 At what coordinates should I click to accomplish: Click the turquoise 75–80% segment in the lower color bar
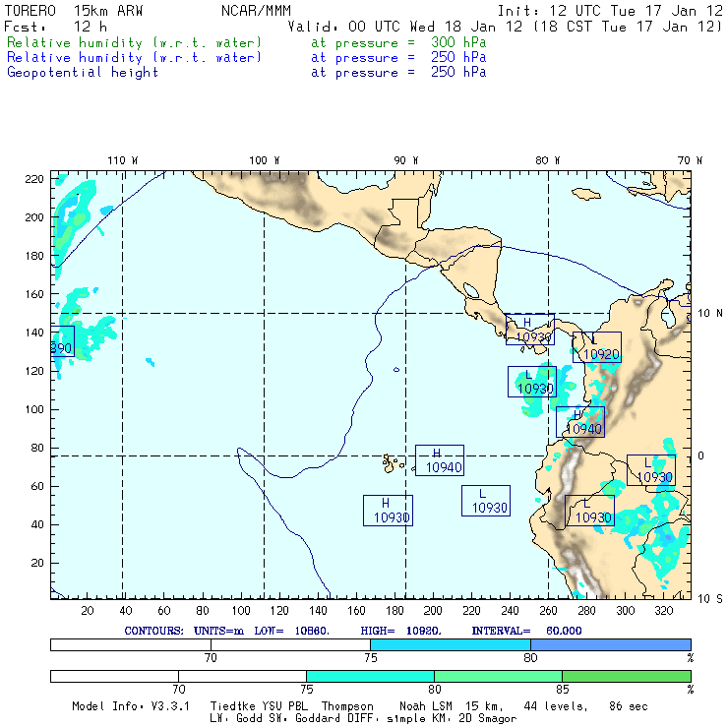pyautogui.click(x=370, y=676)
